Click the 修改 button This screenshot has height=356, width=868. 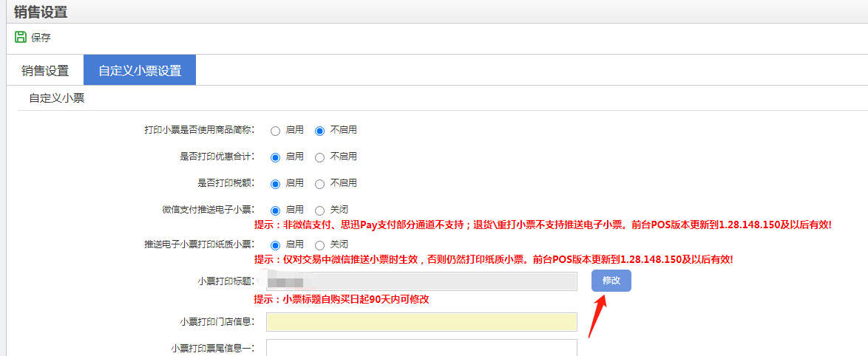[x=611, y=281]
